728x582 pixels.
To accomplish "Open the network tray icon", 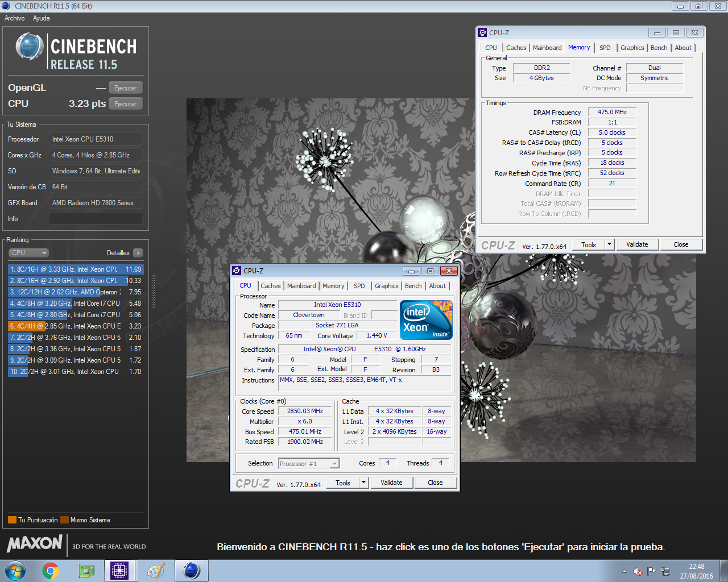I will pos(665,571).
